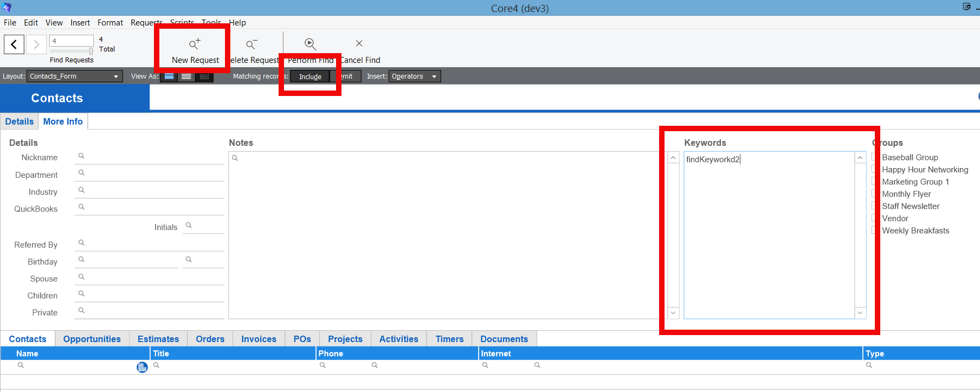Click the Perform Find play icon
The height and width of the screenshot is (392, 980).
point(310,44)
